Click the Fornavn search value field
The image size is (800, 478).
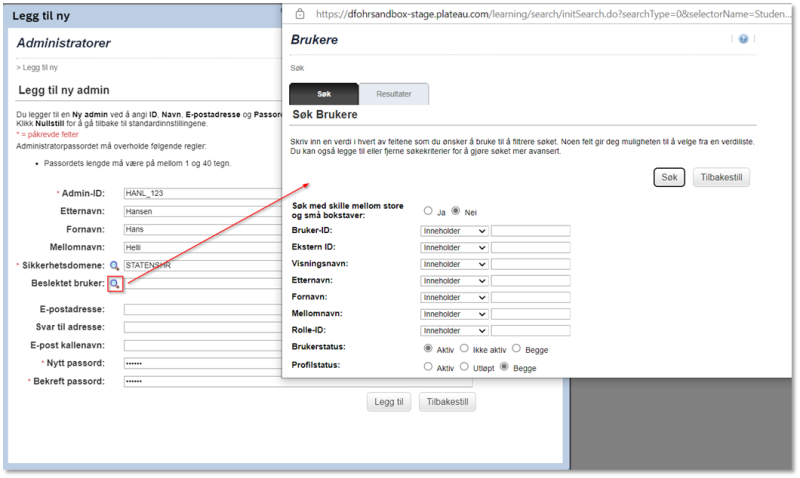pyautogui.click(x=531, y=297)
